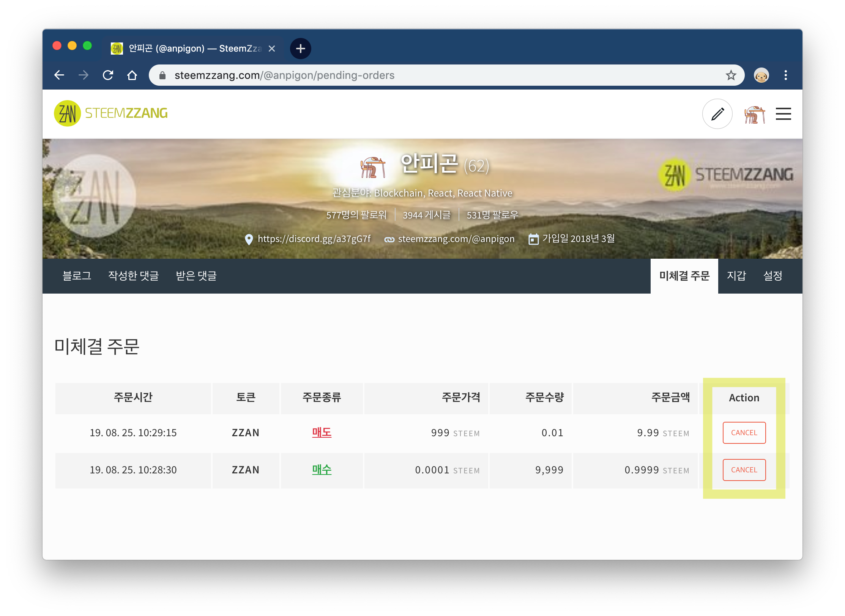Screen dimensions: 845x616
Task: Click the Chrome profile avatar
Action: (761, 75)
